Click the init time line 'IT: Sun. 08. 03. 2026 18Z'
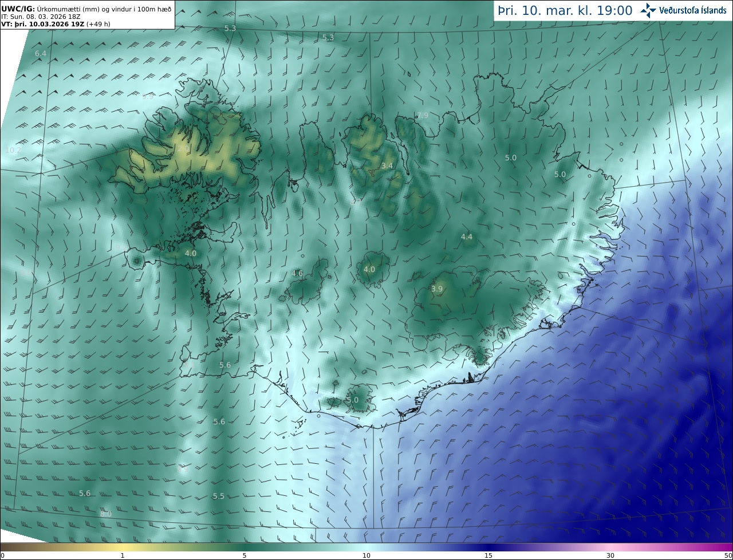Viewport: 733px width, 560px height. click(42, 17)
